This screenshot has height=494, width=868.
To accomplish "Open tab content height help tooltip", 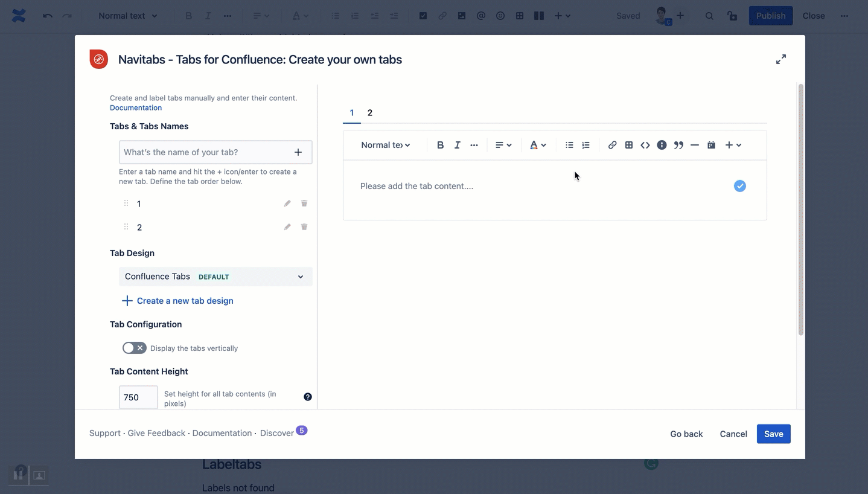I will click(308, 397).
